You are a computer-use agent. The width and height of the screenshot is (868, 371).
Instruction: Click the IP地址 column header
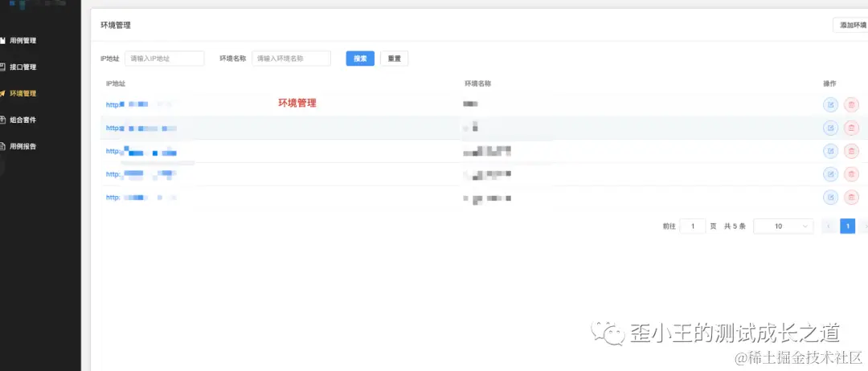tap(115, 84)
